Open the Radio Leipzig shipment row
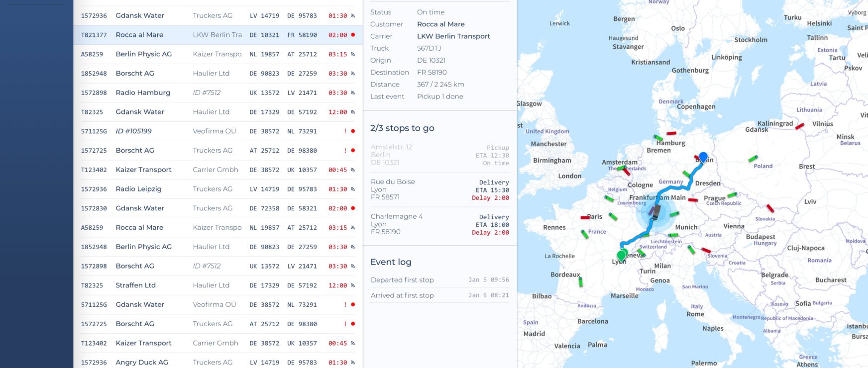Viewport: 868px width, 368px height. [x=217, y=189]
